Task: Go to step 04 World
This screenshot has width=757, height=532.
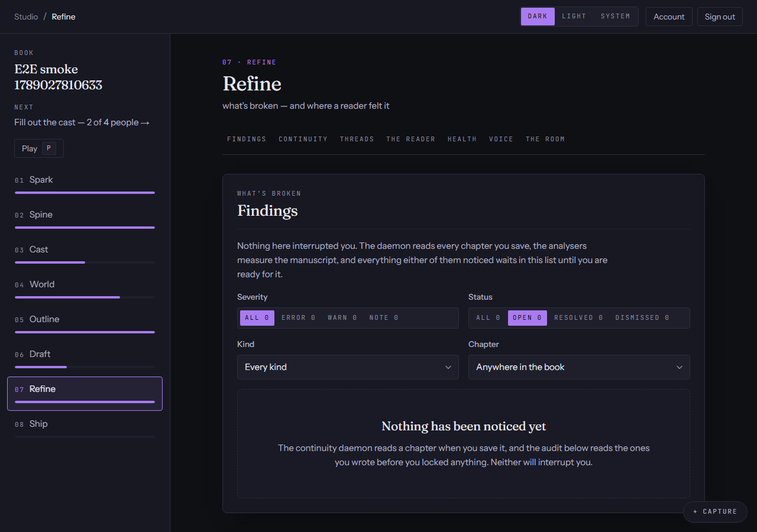Action: (x=85, y=288)
